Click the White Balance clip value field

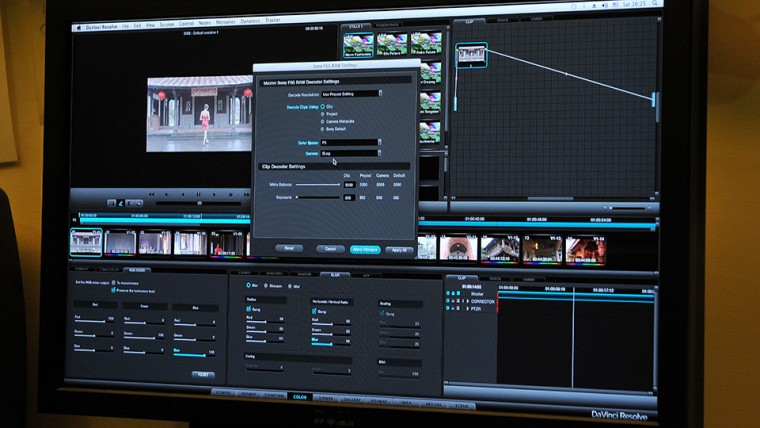click(x=349, y=185)
